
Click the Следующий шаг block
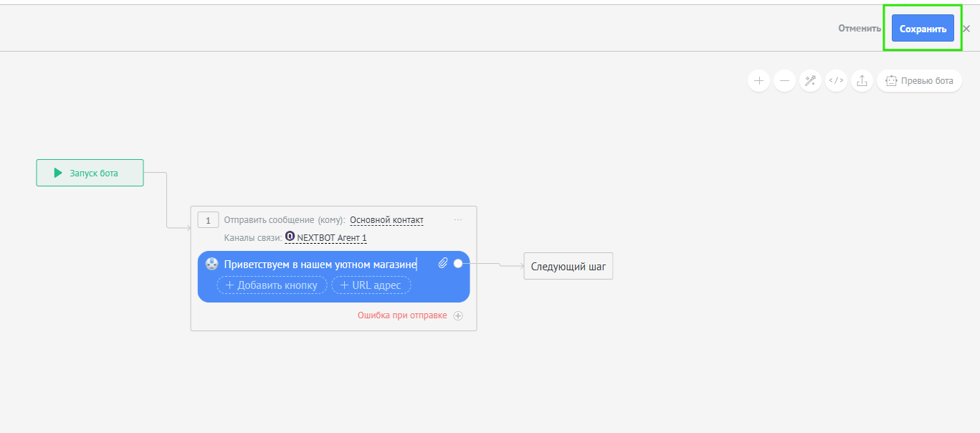568,266
